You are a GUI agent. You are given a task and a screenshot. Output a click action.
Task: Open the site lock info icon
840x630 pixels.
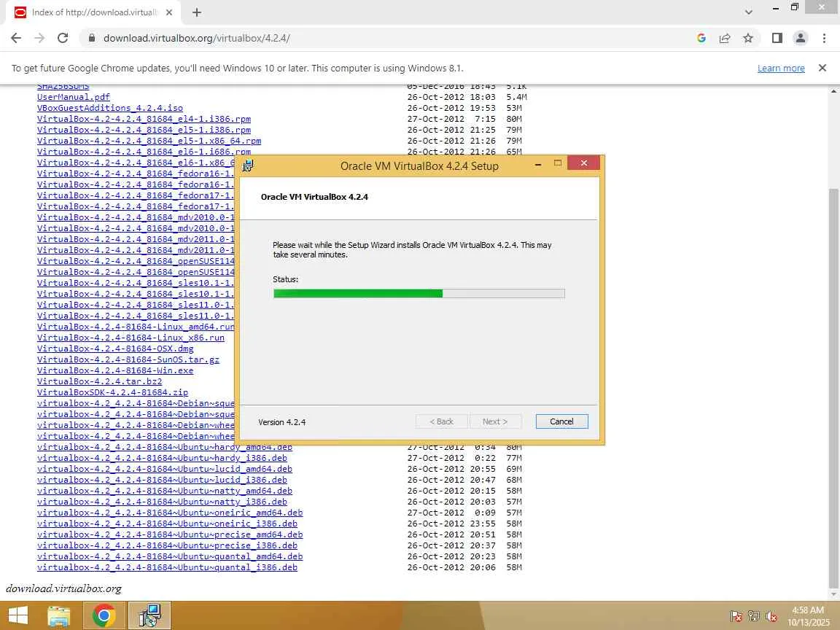92,38
